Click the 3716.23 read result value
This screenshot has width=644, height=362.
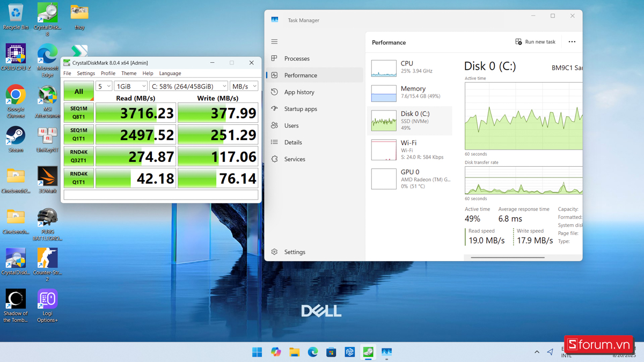coord(136,113)
